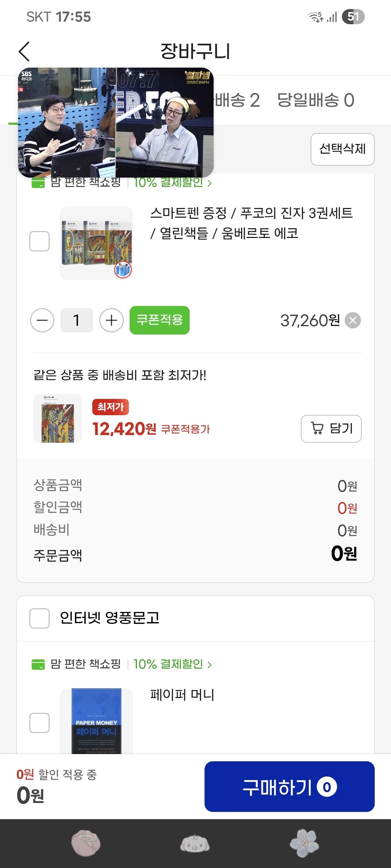Open the floating SBS radio video

coord(116,122)
